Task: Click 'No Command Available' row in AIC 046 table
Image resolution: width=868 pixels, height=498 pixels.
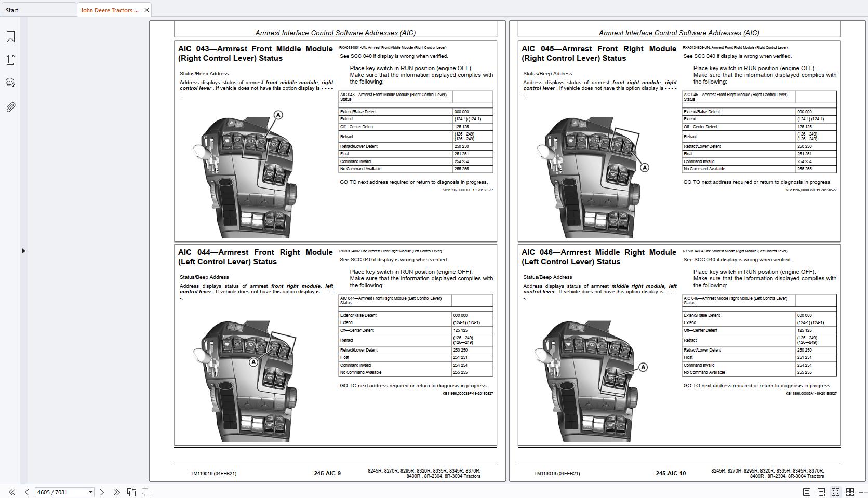Action: pyautogui.click(x=759, y=372)
